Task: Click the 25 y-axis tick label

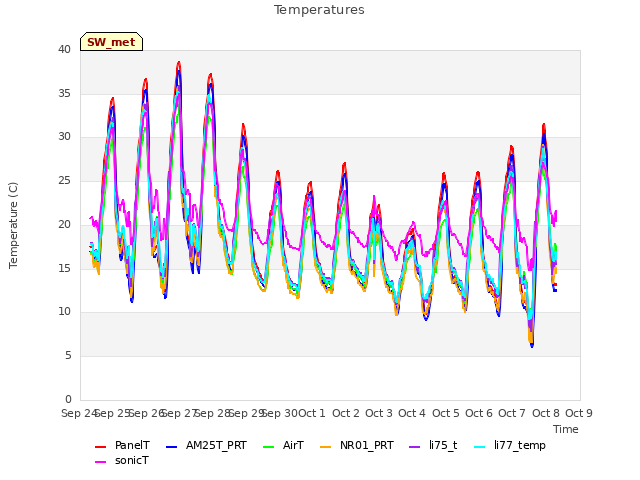Action: [x=64, y=180]
